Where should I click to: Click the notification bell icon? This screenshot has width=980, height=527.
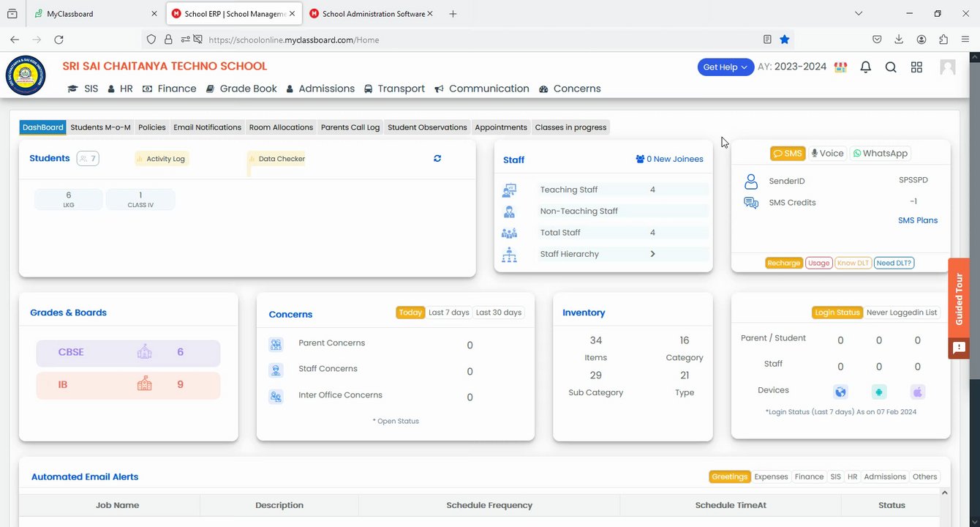(x=866, y=67)
